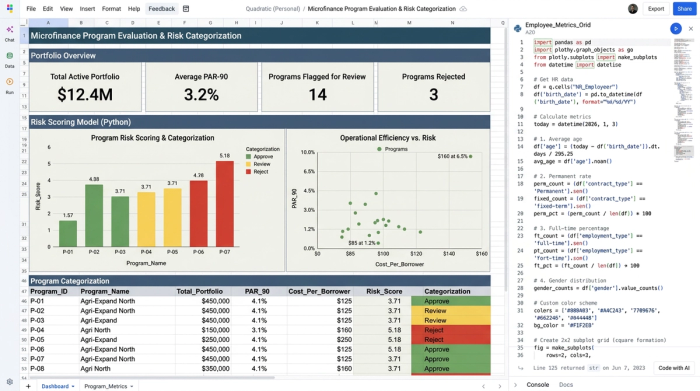
Task: Click the Quadratic logo icon
Action: tap(9, 8)
